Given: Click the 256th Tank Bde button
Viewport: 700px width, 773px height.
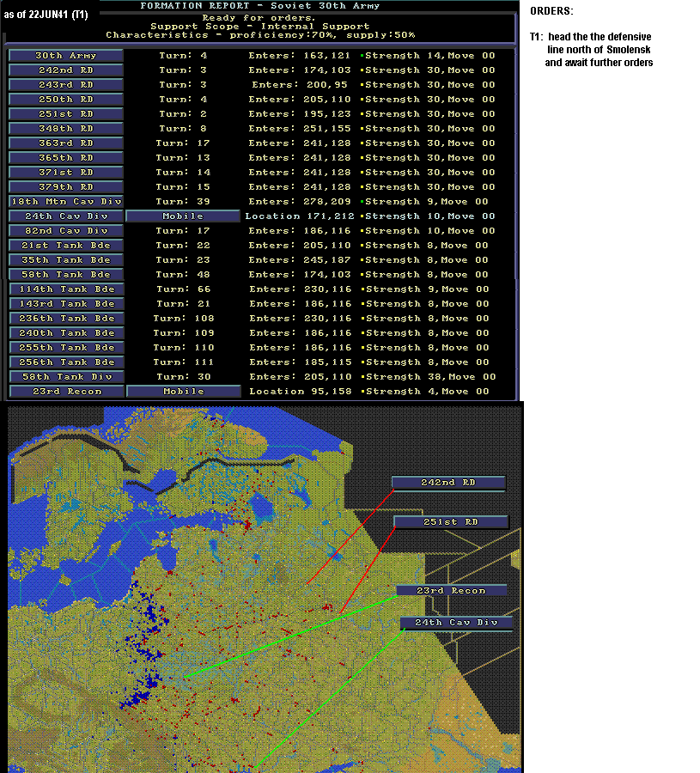Looking at the screenshot, I should (x=66, y=362).
